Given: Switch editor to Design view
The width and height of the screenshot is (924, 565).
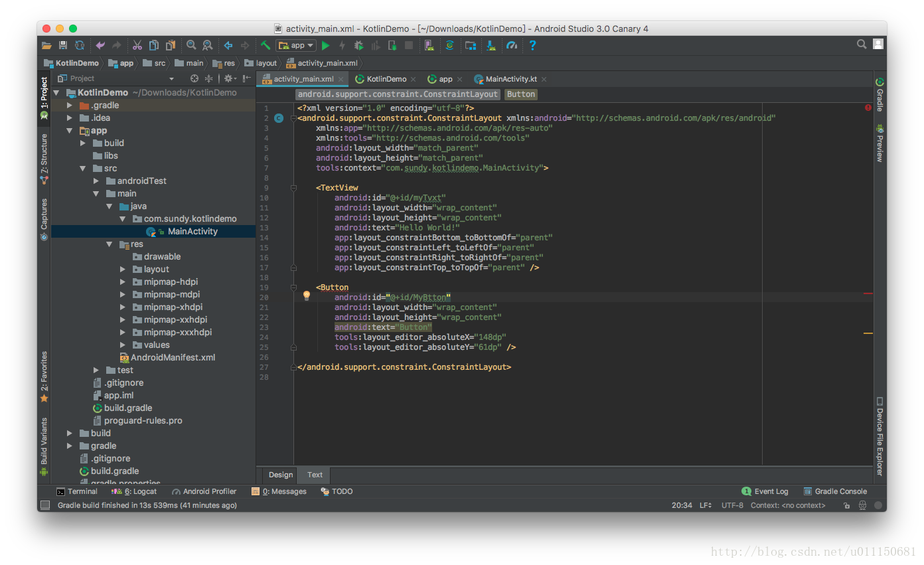Looking at the screenshot, I should tap(281, 475).
